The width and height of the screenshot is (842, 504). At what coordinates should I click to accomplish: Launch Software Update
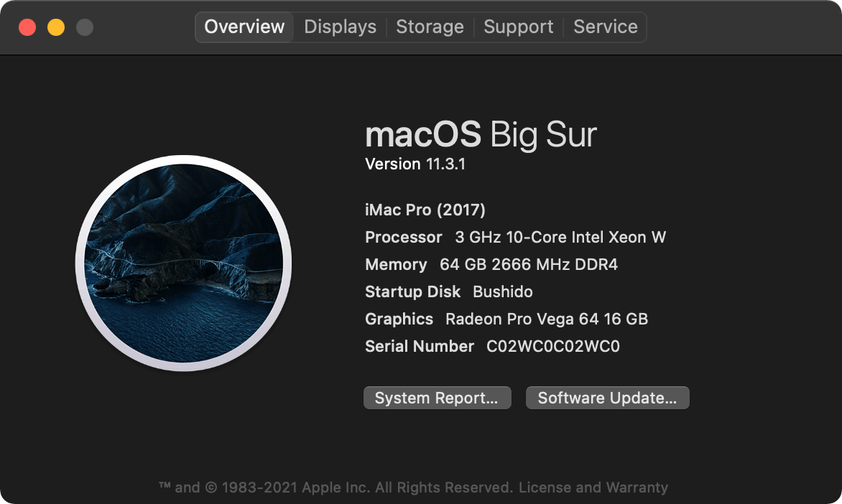tap(607, 398)
